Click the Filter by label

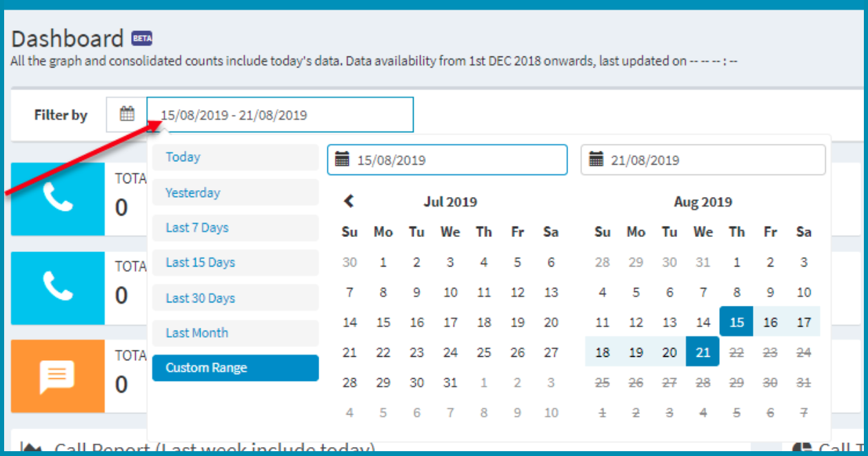61,115
